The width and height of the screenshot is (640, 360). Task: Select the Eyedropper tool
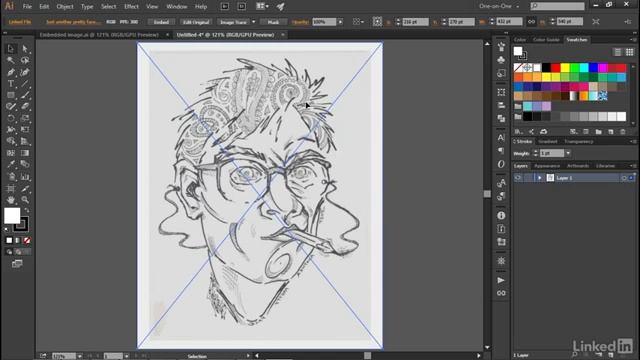(11, 164)
